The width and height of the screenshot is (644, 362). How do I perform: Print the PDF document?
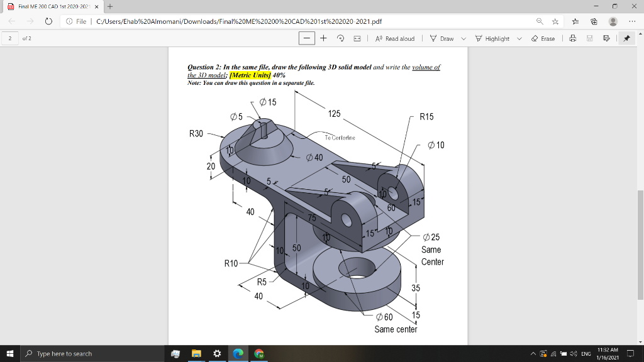(x=572, y=38)
